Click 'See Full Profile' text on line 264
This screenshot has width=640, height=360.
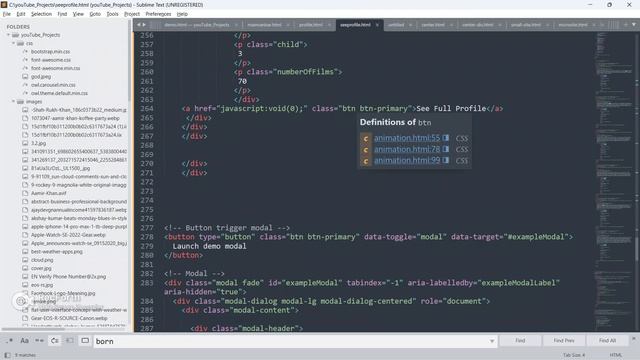(x=451, y=109)
